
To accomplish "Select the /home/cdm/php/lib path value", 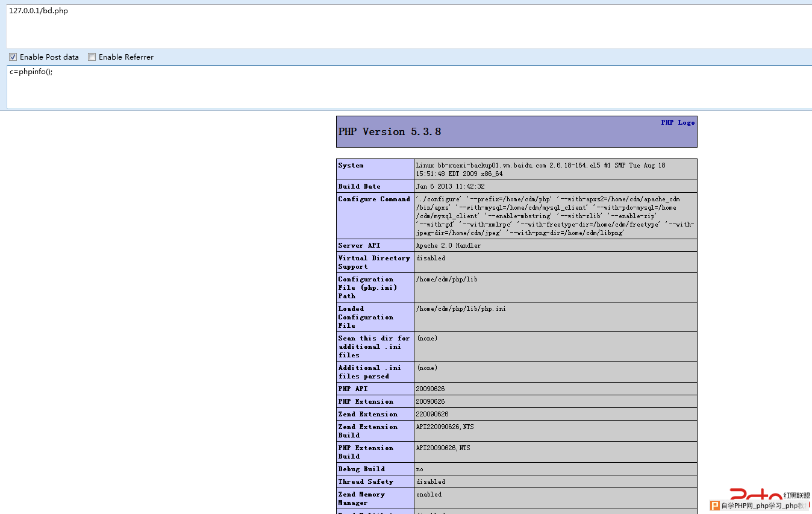I will tap(447, 279).
